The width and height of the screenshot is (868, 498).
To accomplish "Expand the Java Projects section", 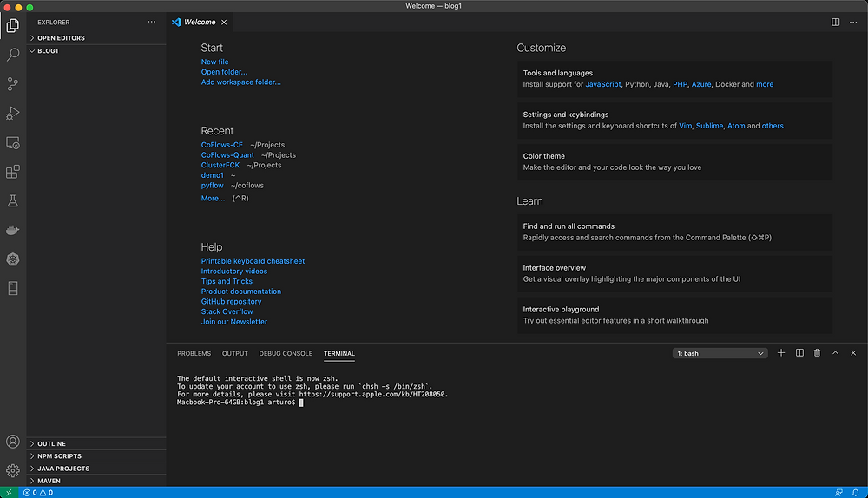I will coord(96,469).
